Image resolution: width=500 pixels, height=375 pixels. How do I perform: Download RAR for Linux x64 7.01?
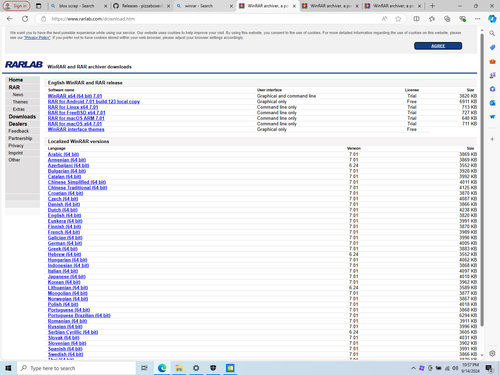pos(73,107)
